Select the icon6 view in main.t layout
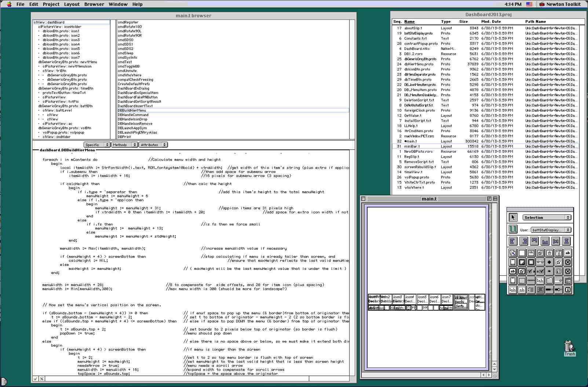Viewport: 588px width, 387px height. coord(435,299)
